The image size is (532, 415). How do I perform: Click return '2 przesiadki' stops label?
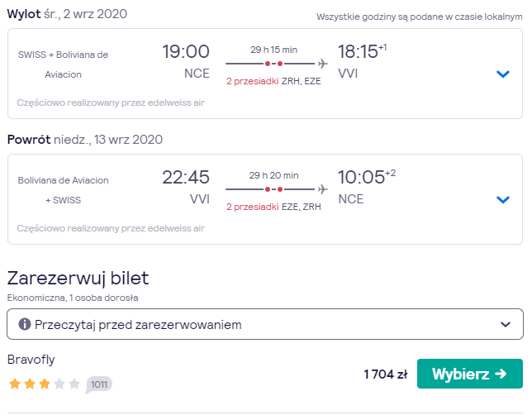click(x=253, y=207)
